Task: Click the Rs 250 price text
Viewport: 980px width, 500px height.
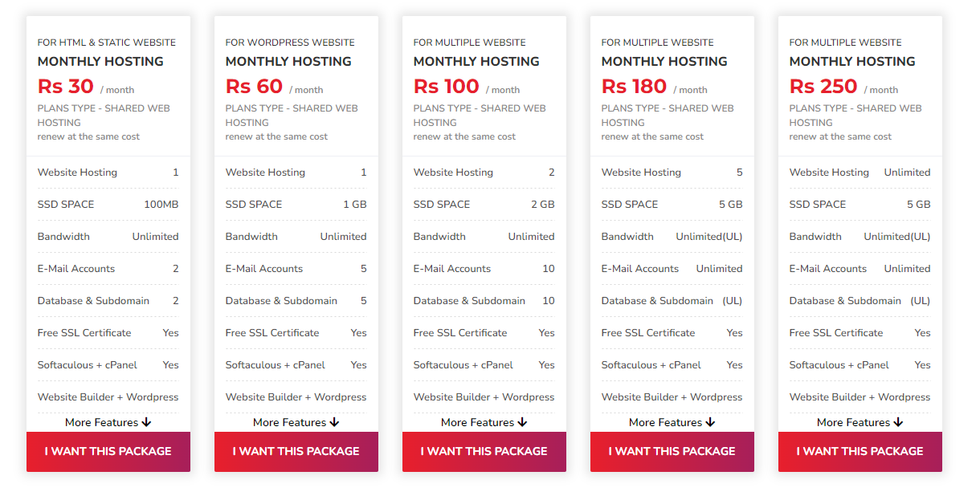Action: coord(823,86)
